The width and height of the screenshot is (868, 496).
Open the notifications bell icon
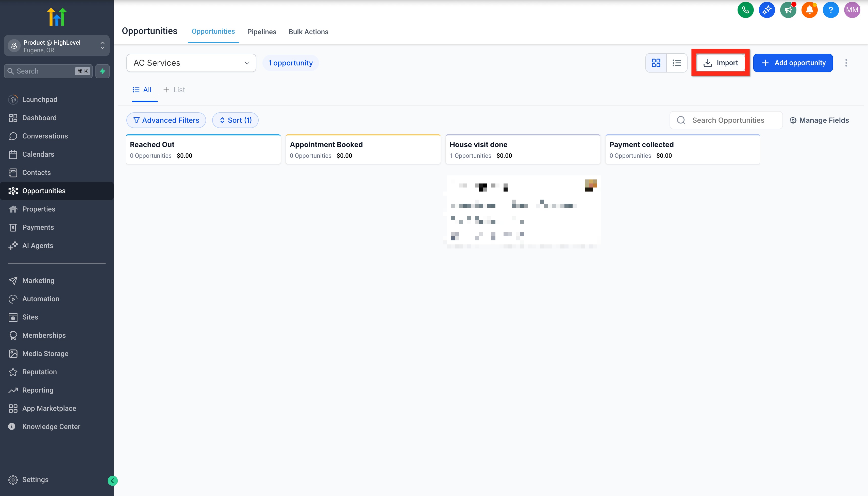click(x=809, y=10)
